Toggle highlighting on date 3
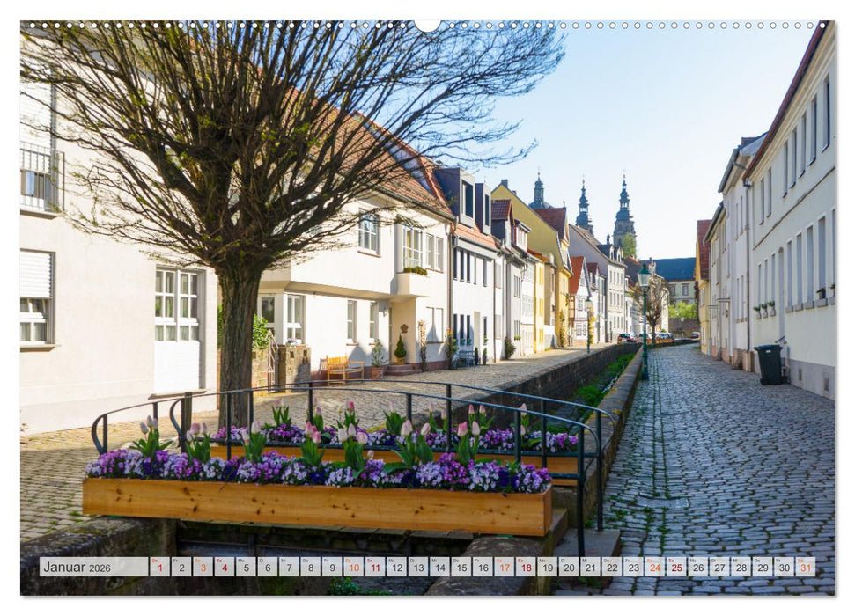Viewport: 855px width, 616px height. pos(205,569)
